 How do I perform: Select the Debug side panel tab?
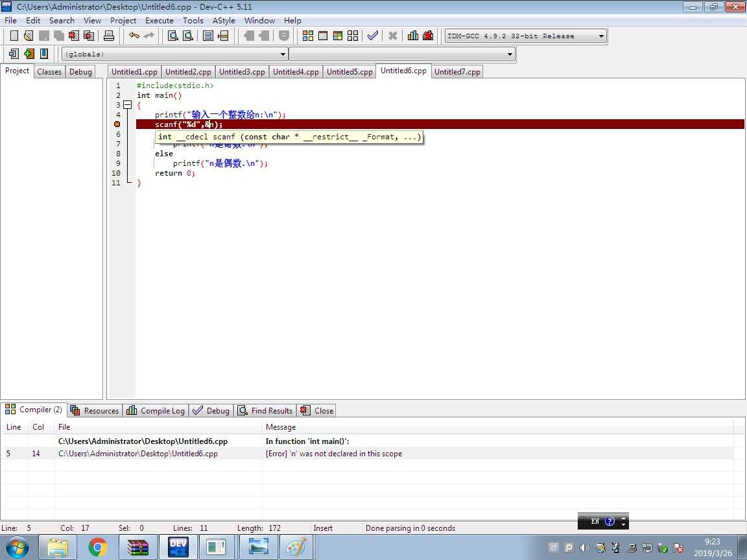(80, 72)
